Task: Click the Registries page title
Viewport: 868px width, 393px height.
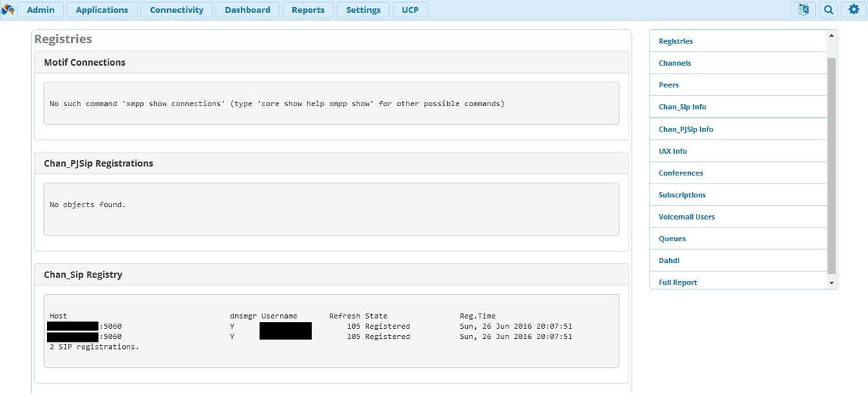Action: point(63,39)
